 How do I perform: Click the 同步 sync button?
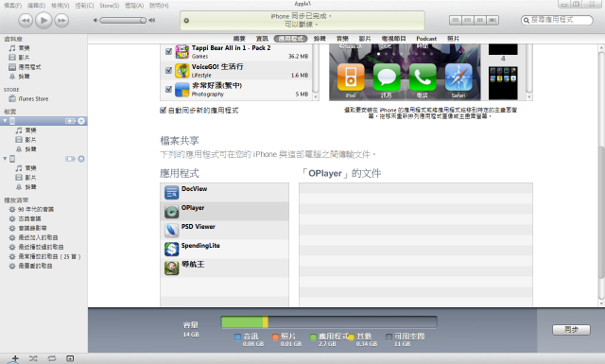pyautogui.click(x=571, y=330)
